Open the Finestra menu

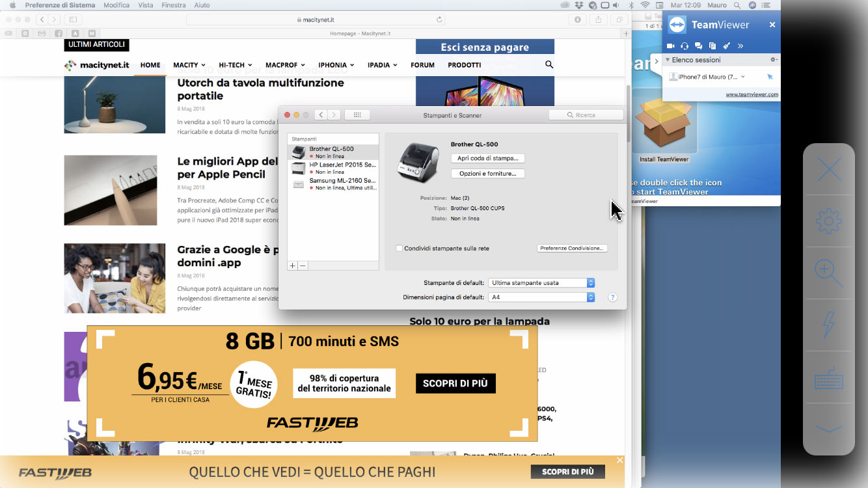point(174,5)
